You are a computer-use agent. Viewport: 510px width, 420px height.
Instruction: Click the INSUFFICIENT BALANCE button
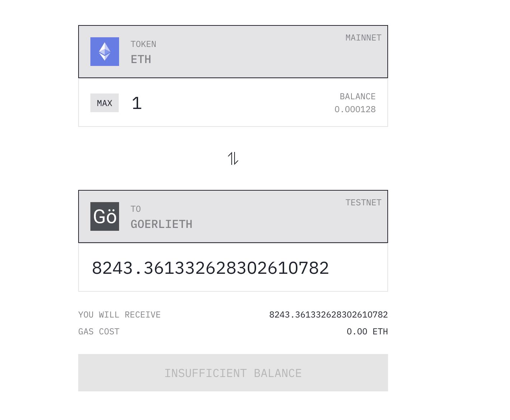point(233,373)
